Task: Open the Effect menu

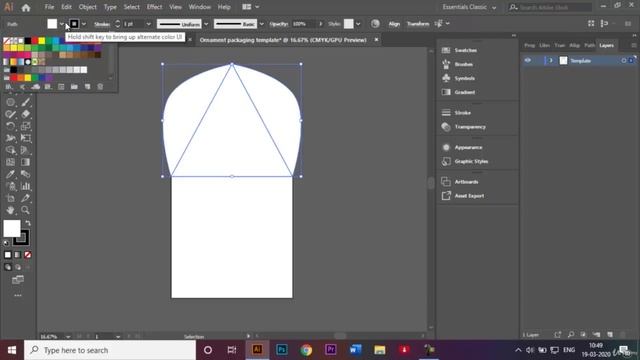Action: (x=154, y=7)
